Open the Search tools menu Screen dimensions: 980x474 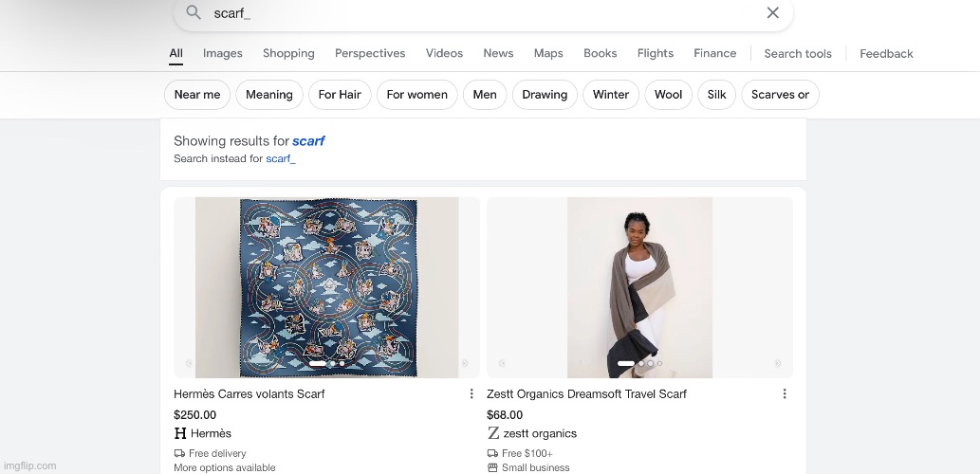tap(798, 54)
